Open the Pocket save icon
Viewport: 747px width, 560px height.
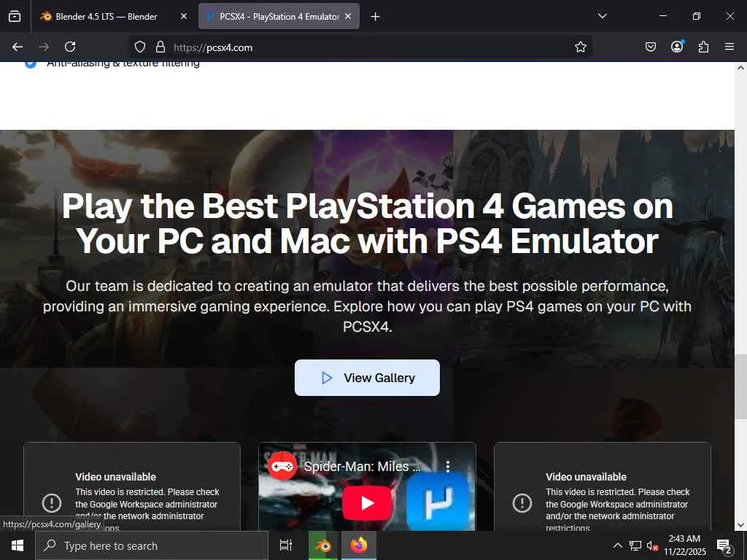tap(650, 47)
